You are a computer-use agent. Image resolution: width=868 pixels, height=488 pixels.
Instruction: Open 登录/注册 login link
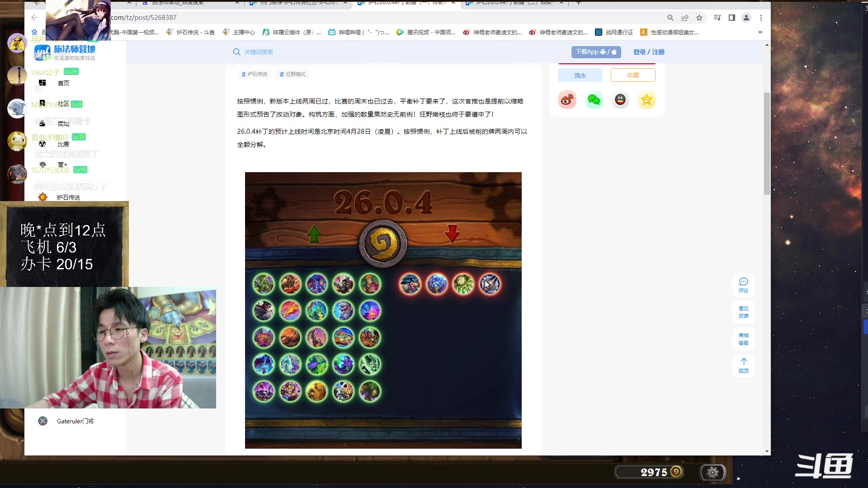pyautogui.click(x=648, y=52)
